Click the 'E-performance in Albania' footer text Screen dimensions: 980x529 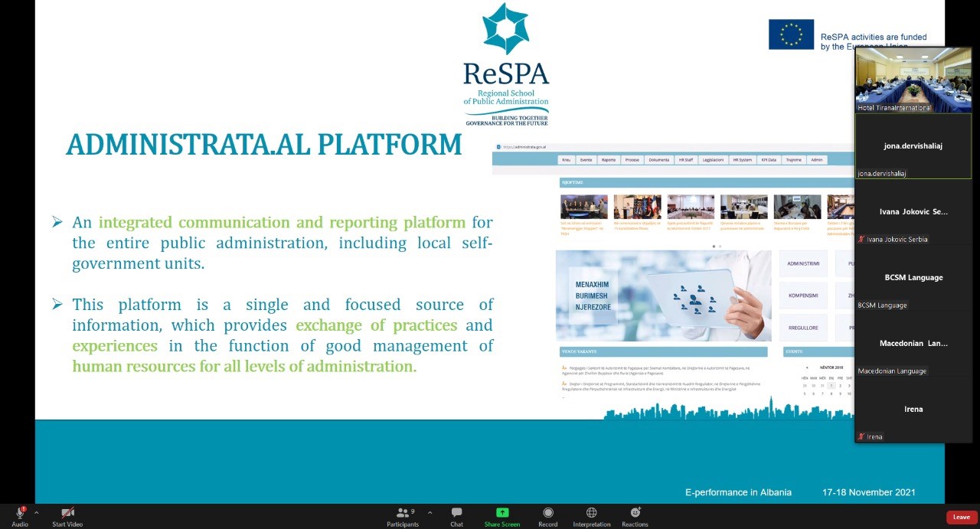738,492
